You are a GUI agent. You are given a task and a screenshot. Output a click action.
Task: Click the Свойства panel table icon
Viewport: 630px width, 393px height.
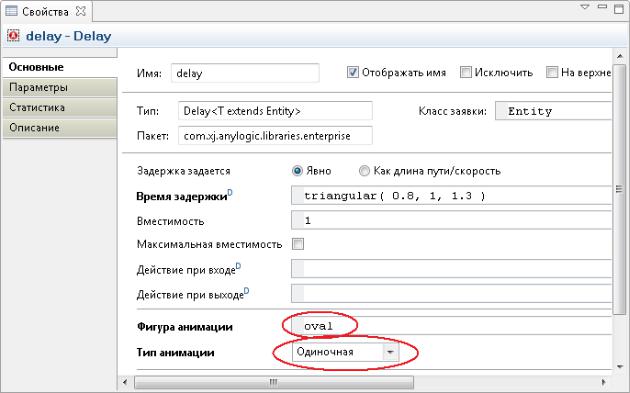[11, 11]
